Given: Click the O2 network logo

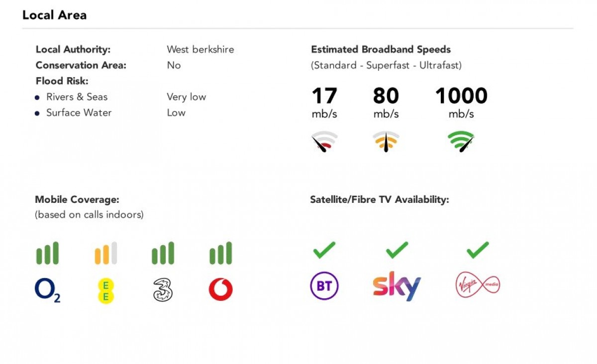Looking at the screenshot, I should coord(47,290).
